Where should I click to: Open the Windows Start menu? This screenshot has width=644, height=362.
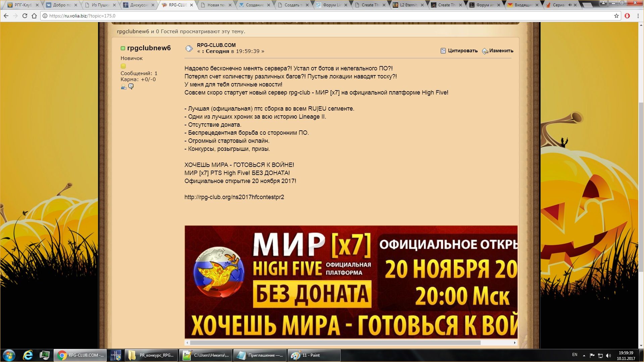tap(9, 355)
